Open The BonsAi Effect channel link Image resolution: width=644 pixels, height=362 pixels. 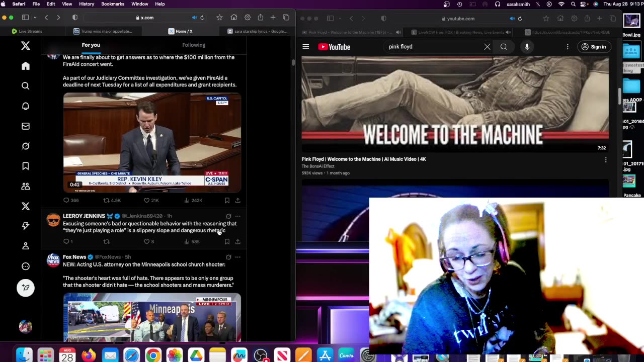tap(318, 166)
